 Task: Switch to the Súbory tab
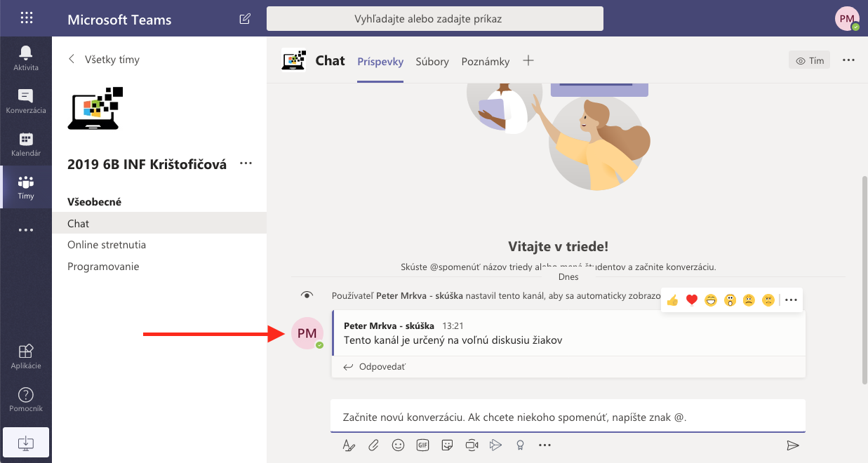(432, 62)
